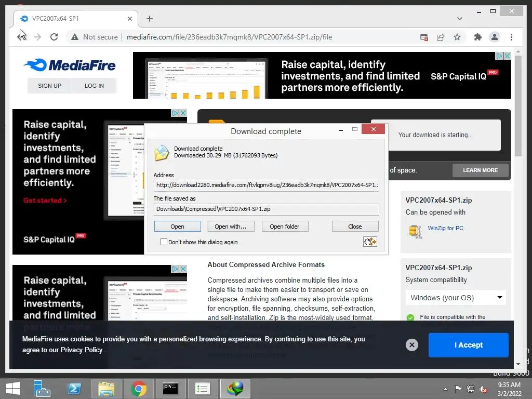Viewport: 532px width, 399px height.
Task: Show hidden tray icons arrow
Action: point(445,389)
